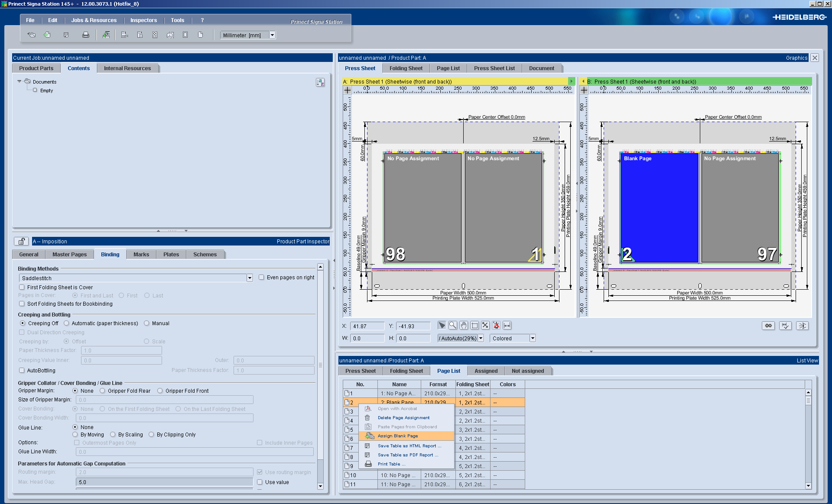Click the Max. Head Gap input field
Image resolution: width=832 pixels, height=504 pixels.
pyautogui.click(x=164, y=482)
